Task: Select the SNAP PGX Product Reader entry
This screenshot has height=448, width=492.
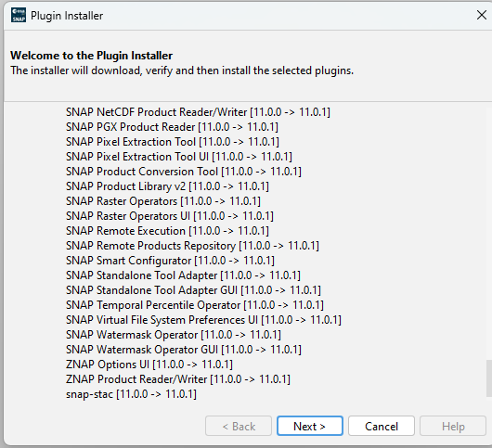Action: (172, 127)
